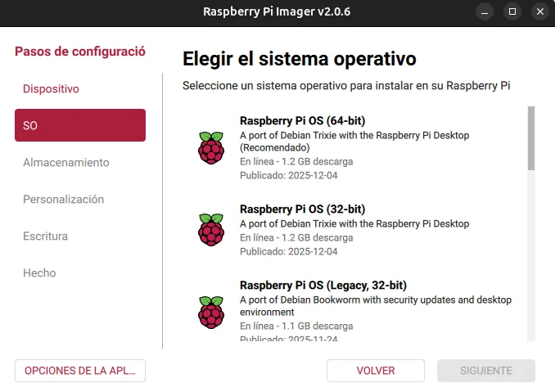Choose Raspberry Pi OS (32-bit) title
Screen dimensions: 555x392
click(302, 209)
